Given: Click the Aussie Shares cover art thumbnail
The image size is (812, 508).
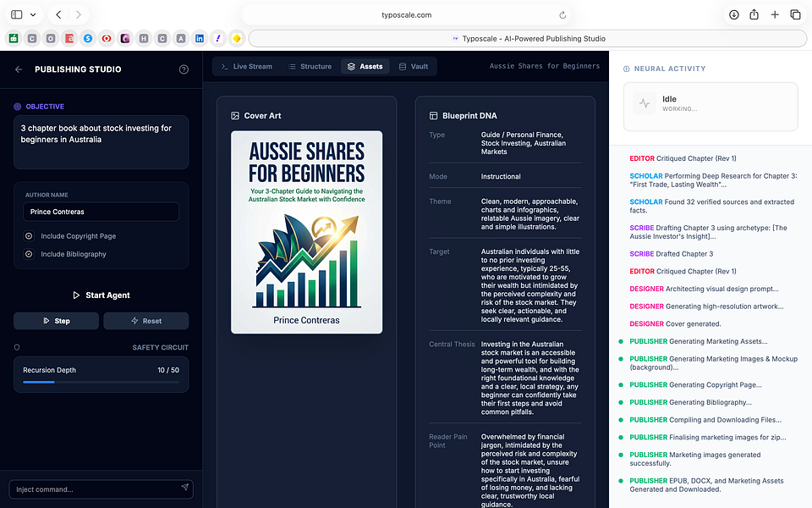Looking at the screenshot, I should click(x=306, y=232).
